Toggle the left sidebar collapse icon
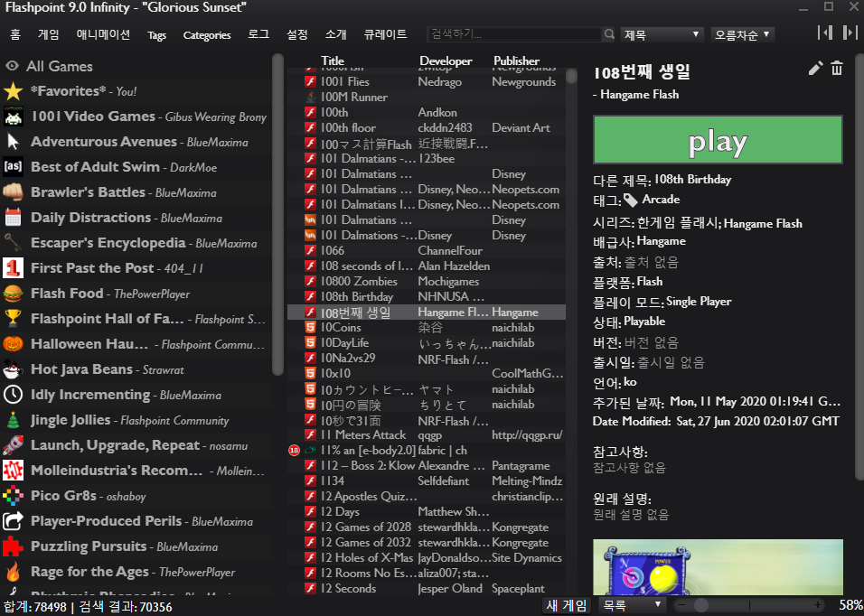 pyautogui.click(x=825, y=33)
